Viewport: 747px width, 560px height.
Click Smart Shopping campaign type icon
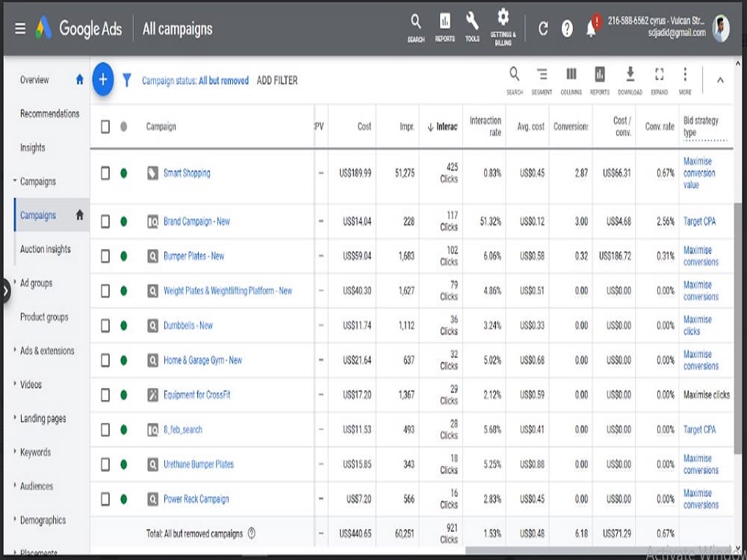(x=152, y=173)
